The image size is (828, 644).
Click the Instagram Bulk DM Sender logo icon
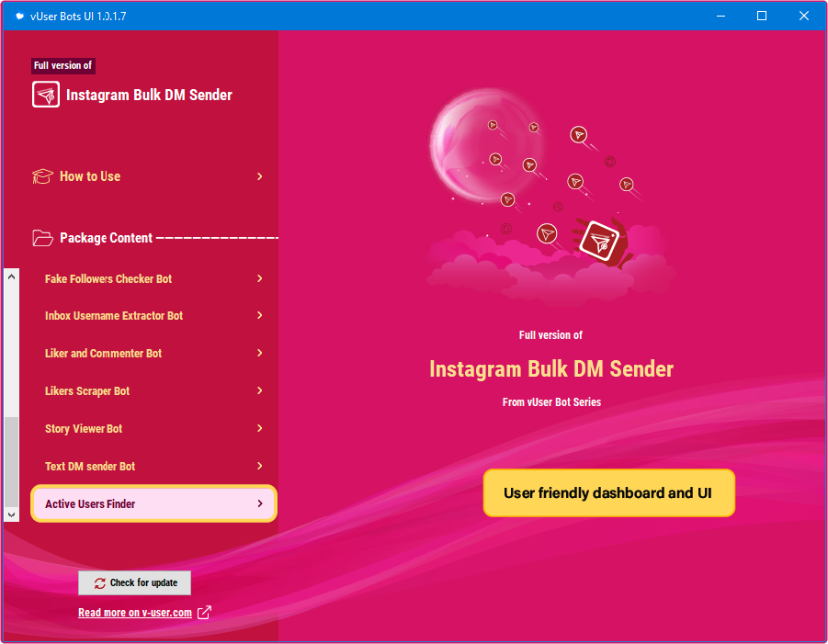click(x=46, y=95)
